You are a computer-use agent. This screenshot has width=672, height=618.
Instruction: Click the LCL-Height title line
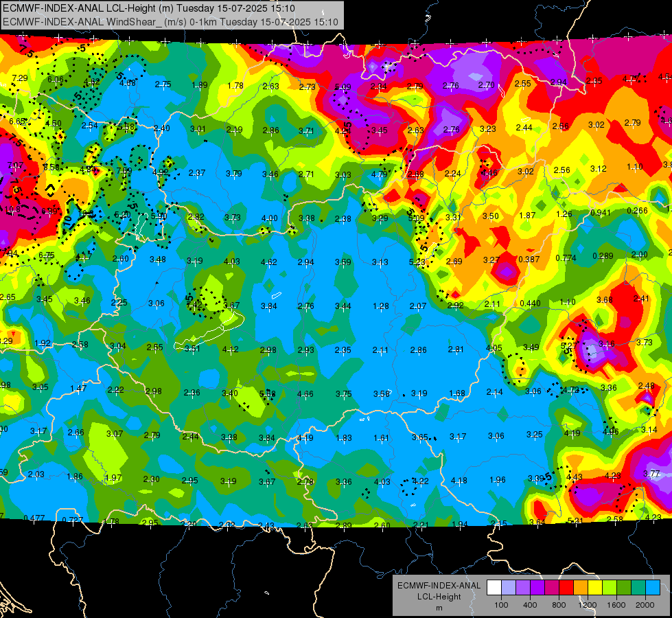point(149,8)
